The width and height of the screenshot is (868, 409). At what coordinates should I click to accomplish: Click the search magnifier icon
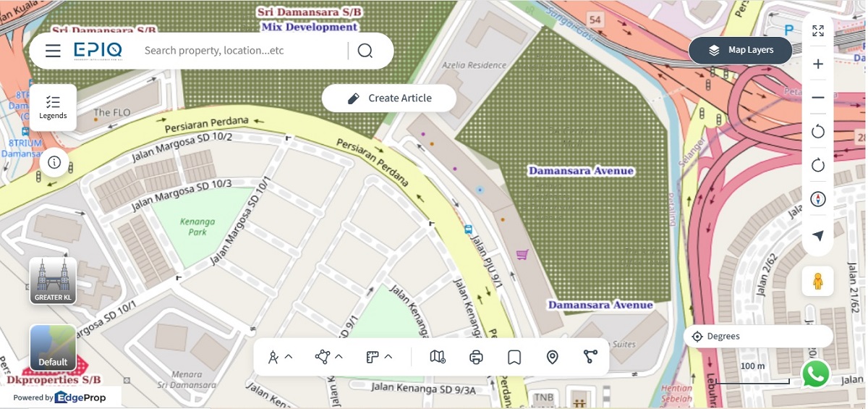coord(365,51)
